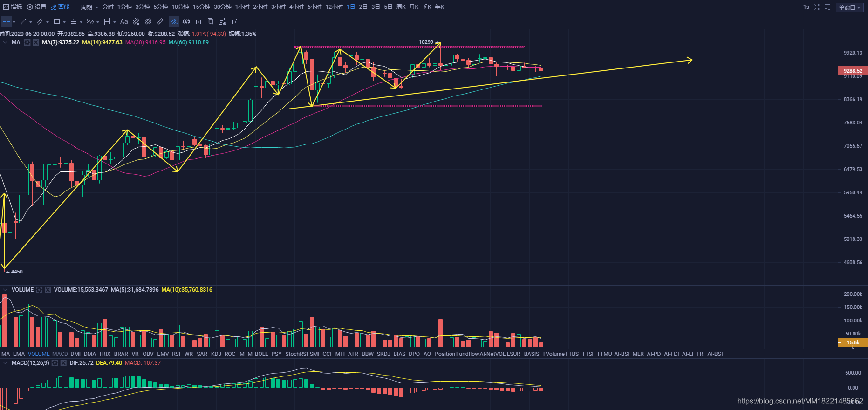Select the measure range tool

point(107,21)
